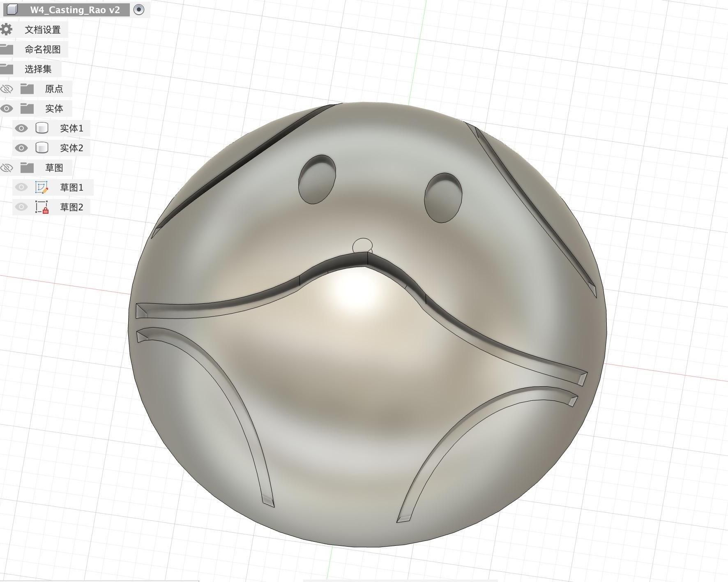Click the body cylinder icon for 实体1
The height and width of the screenshot is (582, 728).
(42, 128)
